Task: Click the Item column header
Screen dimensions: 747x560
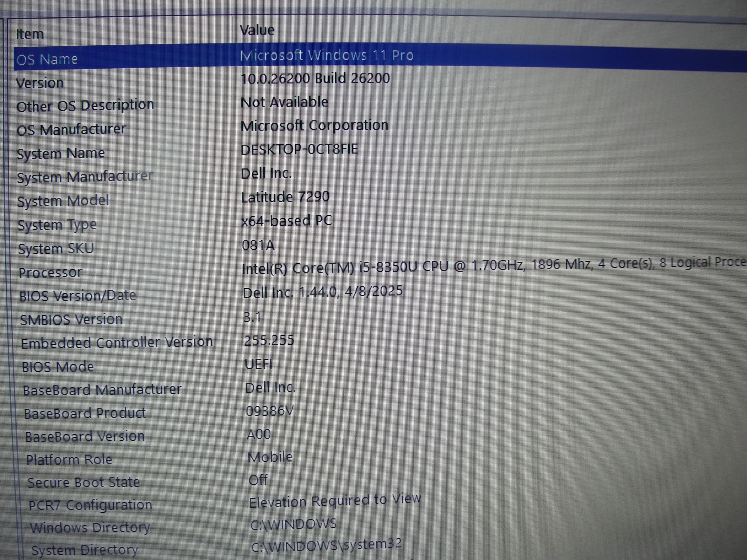Action: click(x=30, y=34)
